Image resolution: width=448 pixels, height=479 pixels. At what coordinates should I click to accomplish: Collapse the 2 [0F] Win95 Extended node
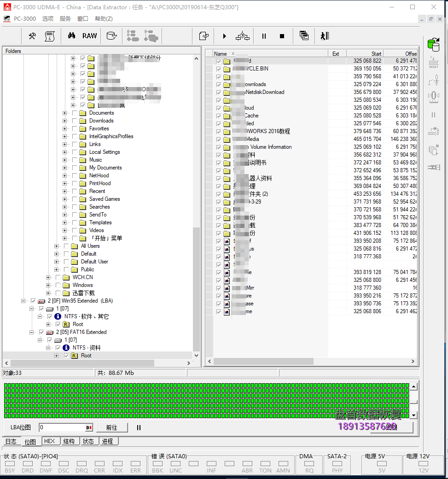23,301
